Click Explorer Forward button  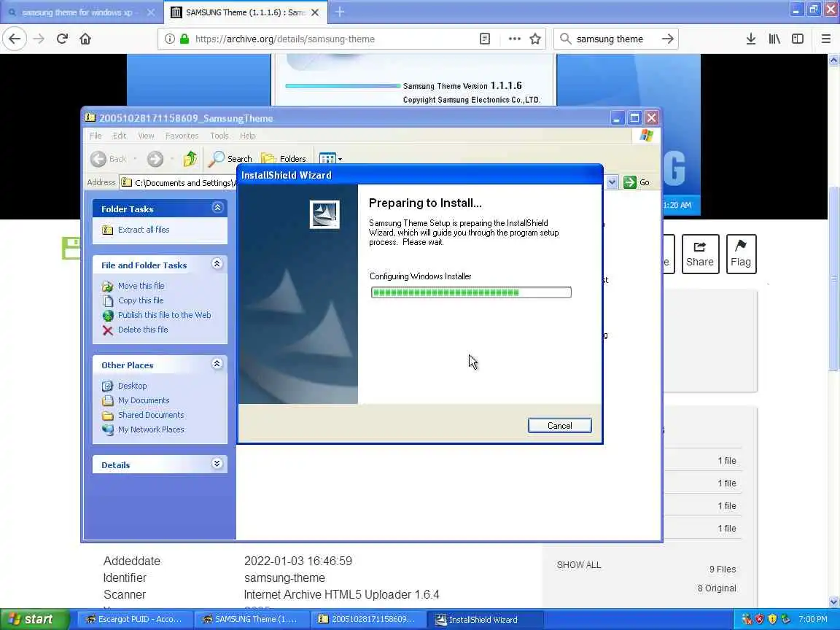point(155,158)
